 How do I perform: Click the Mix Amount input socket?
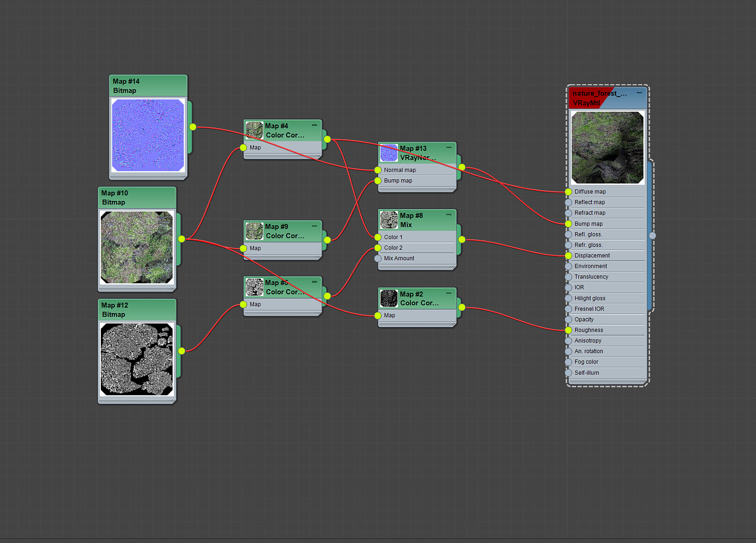378,259
